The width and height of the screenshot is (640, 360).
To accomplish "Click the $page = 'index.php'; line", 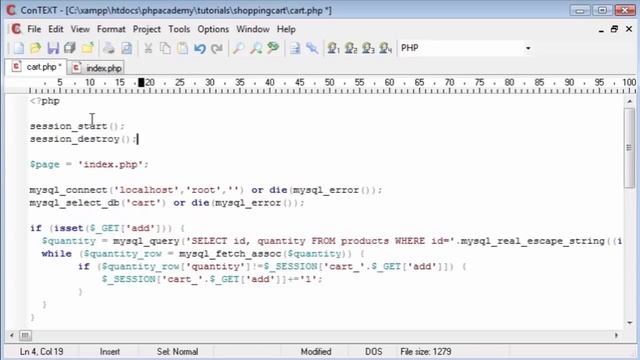I will coord(89,164).
